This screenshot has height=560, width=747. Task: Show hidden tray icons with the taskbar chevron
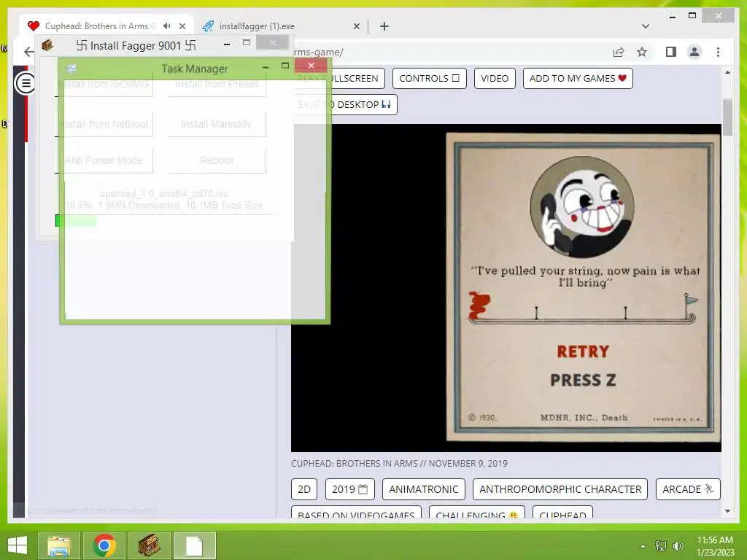point(643,546)
